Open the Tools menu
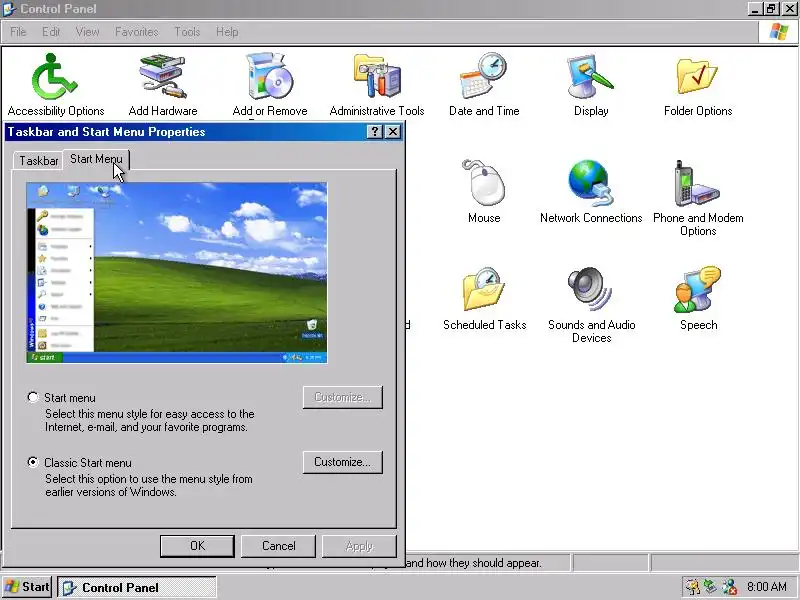Image resolution: width=800 pixels, height=600 pixels. coord(187,32)
